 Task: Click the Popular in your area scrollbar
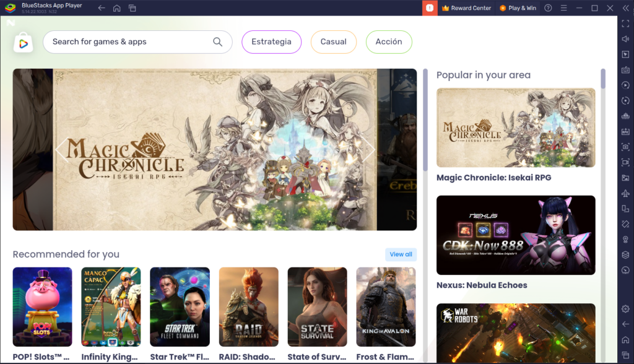pyautogui.click(x=603, y=79)
